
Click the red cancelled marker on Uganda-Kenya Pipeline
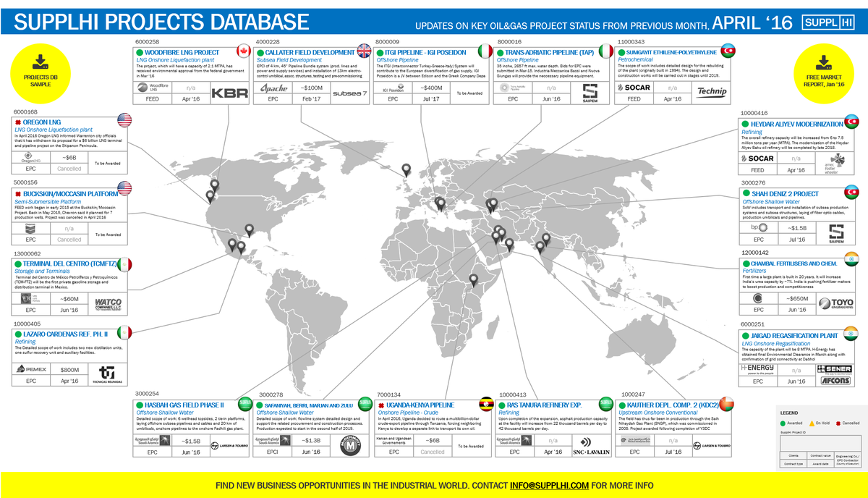380,405
